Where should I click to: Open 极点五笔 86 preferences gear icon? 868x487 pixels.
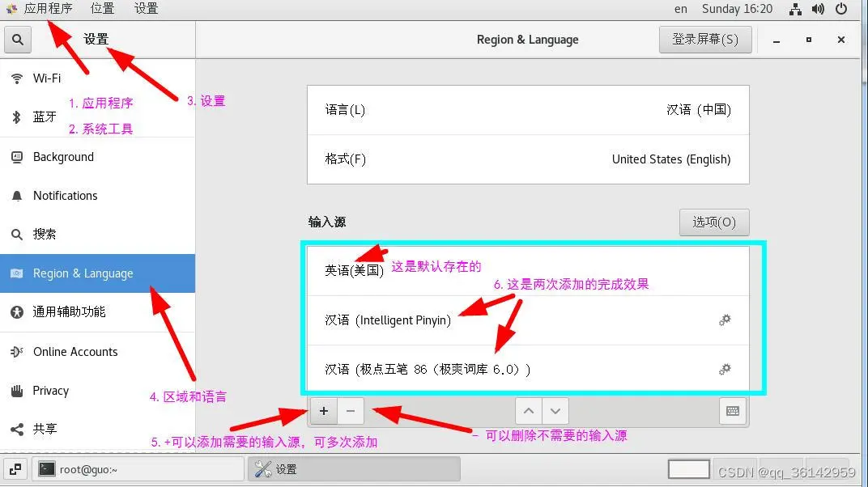(x=725, y=369)
